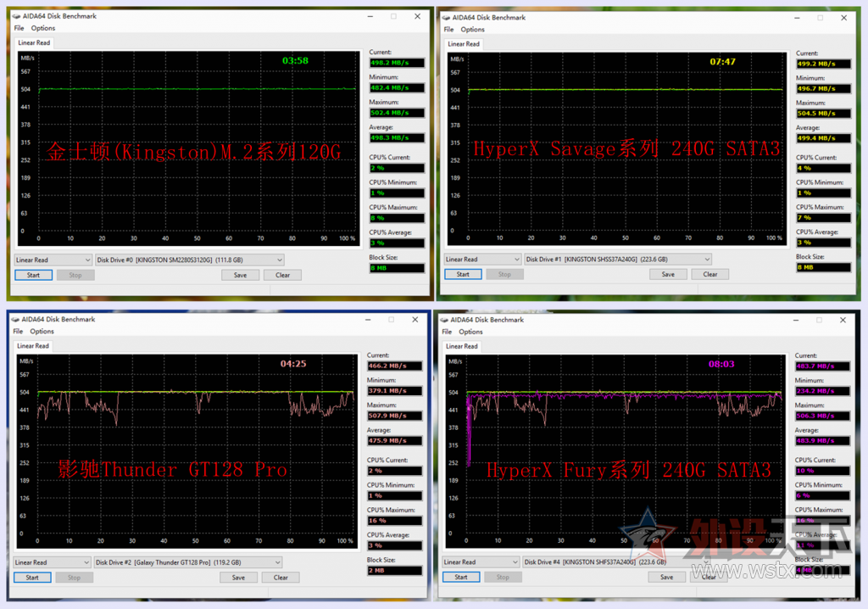Minimize the SM2280S3120G benchmark window
Image resolution: width=868 pixels, height=609 pixels.
point(370,17)
